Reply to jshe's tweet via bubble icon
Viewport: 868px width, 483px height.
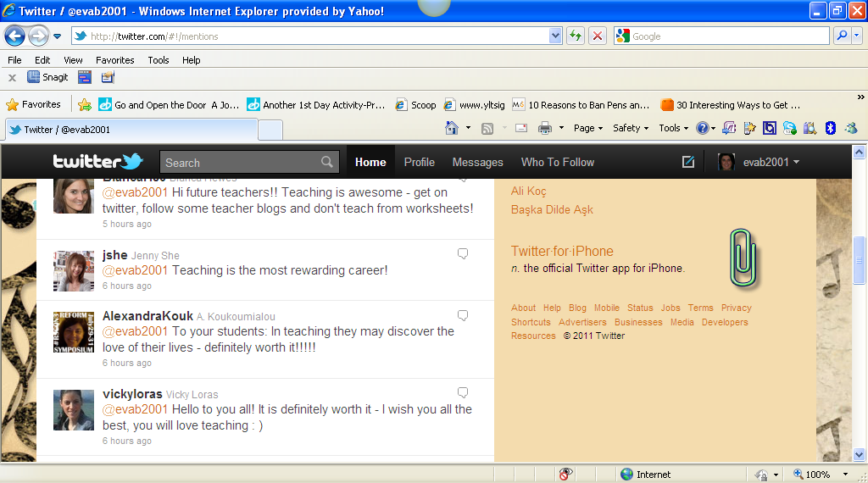[463, 253]
